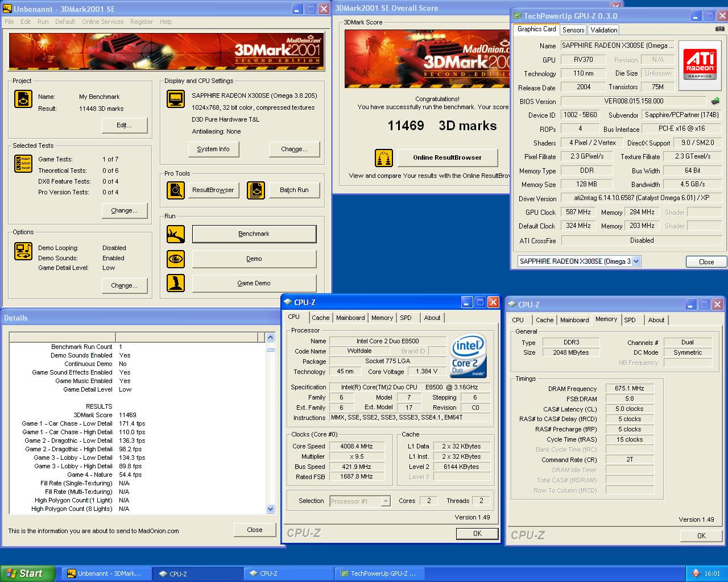Open the Run menu in 3DMark
The image size is (728, 582).
43,22
